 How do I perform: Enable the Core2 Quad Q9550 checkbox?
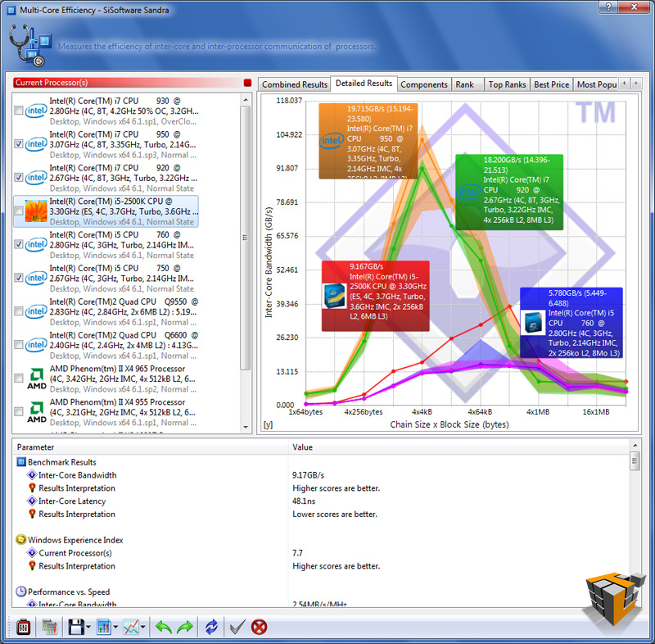(x=19, y=311)
